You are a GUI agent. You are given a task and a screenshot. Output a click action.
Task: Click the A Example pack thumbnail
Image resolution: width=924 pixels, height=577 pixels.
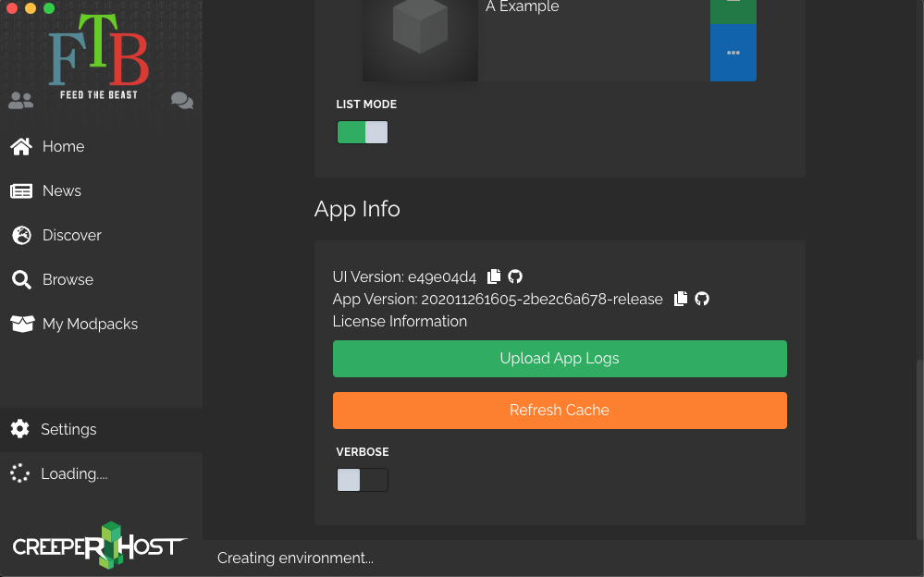pos(419,40)
